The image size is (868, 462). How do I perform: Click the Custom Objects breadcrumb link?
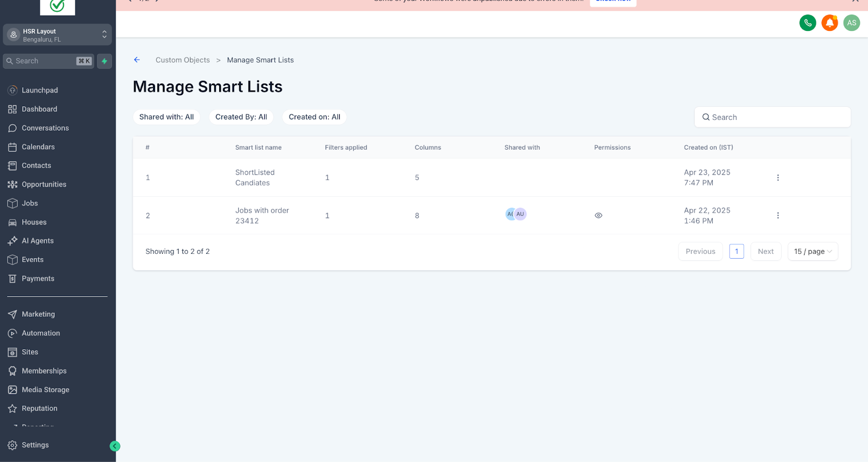[x=182, y=60]
